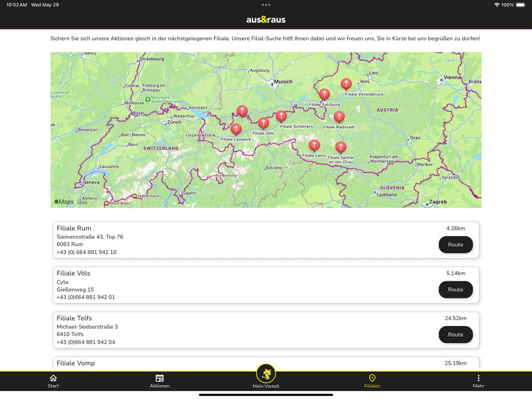Tap the Zagreb label on map
This screenshot has width=532, height=399.
pyautogui.click(x=438, y=202)
